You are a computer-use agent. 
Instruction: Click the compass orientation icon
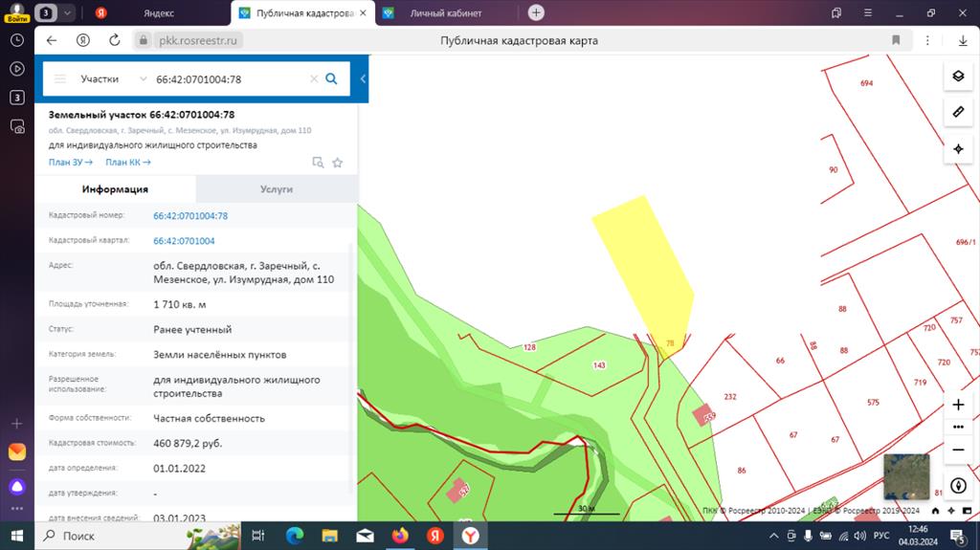(958, 486)
